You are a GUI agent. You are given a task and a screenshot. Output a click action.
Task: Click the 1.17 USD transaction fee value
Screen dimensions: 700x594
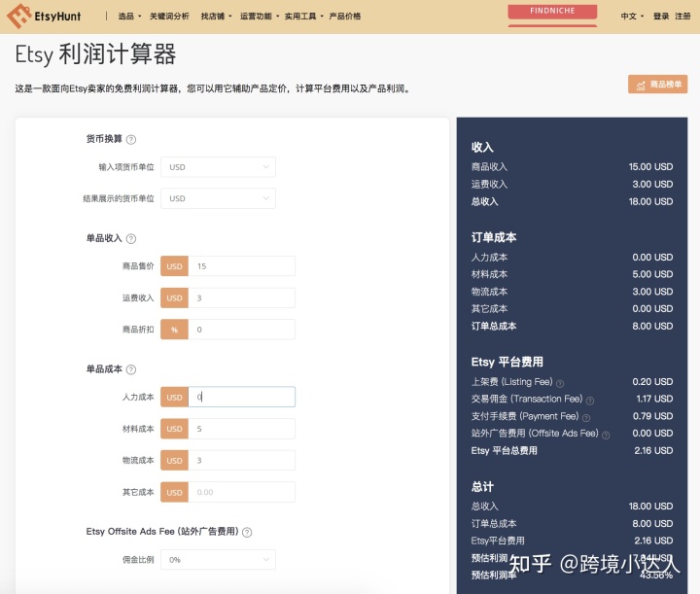(x=654, y=399)
